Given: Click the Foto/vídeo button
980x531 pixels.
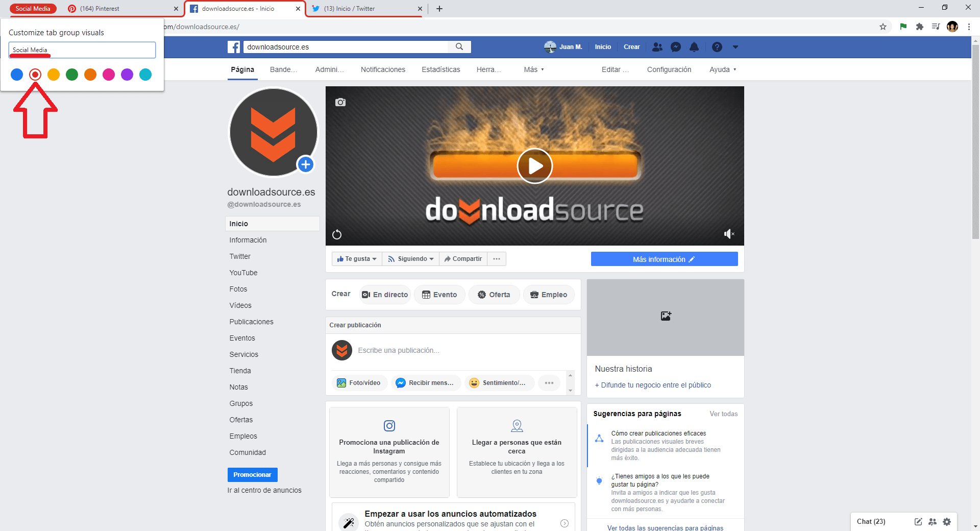Looking at the screenshot, I should 359,383.
